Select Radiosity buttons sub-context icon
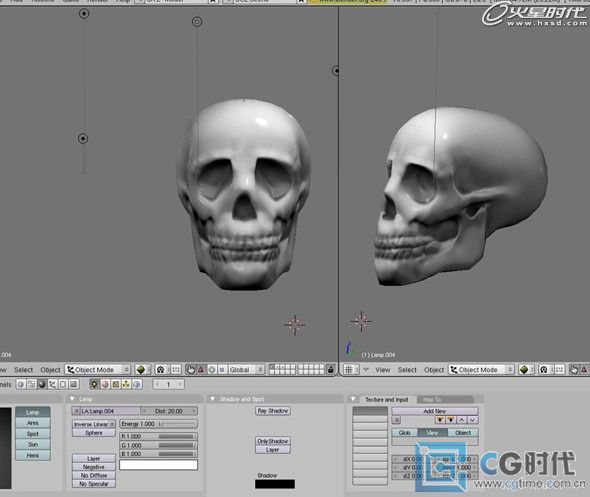 pos(126,385)
